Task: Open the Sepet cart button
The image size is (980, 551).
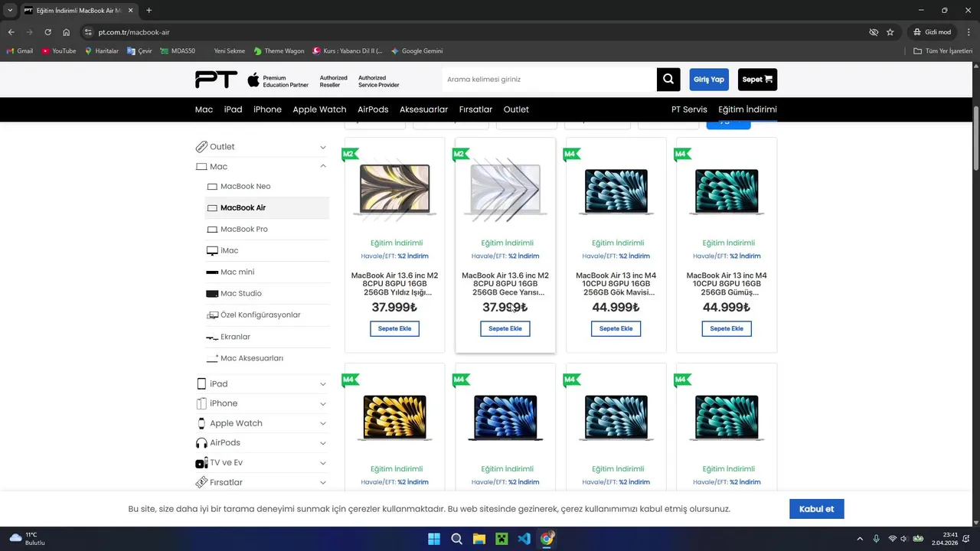Action: point(757,80)
